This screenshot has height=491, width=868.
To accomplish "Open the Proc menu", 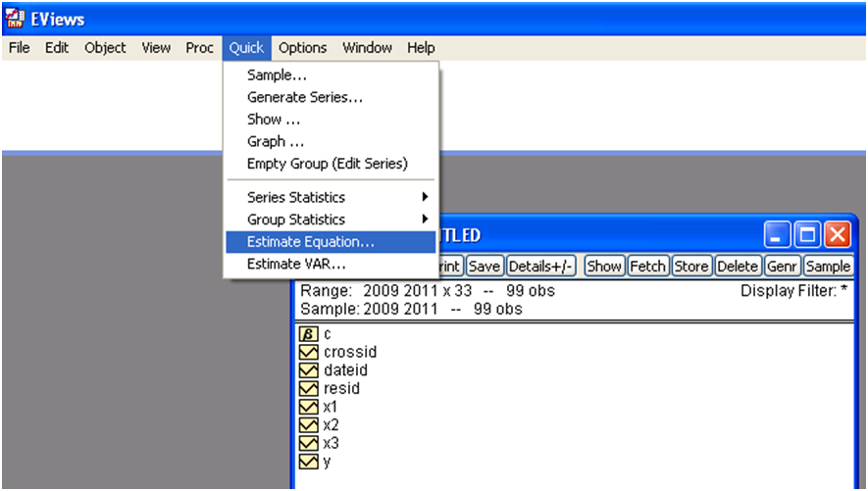I will pos(199,48).
